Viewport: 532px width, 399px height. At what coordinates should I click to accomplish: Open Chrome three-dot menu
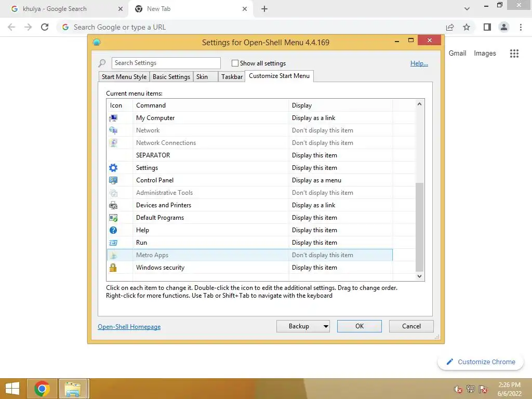tap(521, 27)
